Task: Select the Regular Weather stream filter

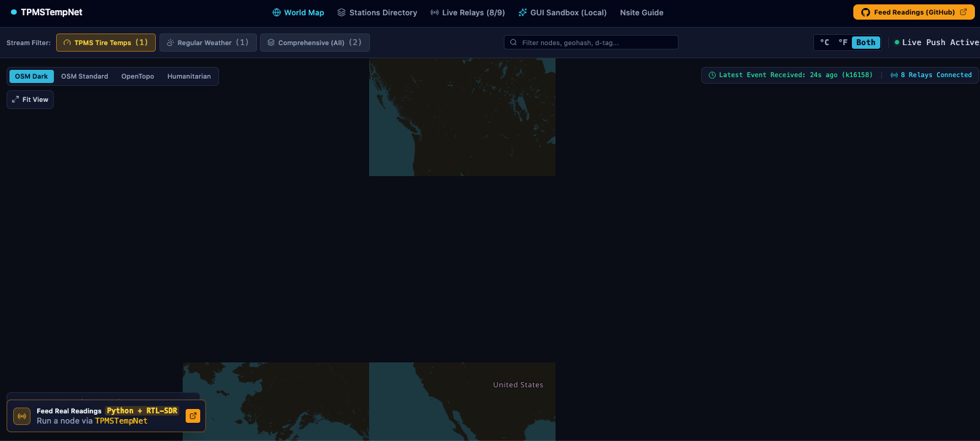Action: point(208,43)
